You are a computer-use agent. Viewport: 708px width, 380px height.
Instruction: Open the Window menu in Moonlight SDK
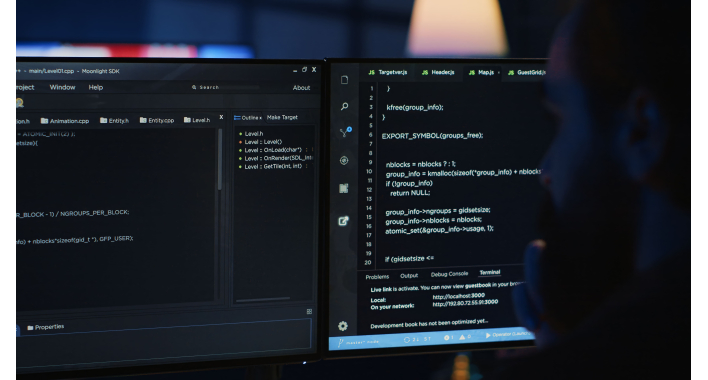coord(62,87)
